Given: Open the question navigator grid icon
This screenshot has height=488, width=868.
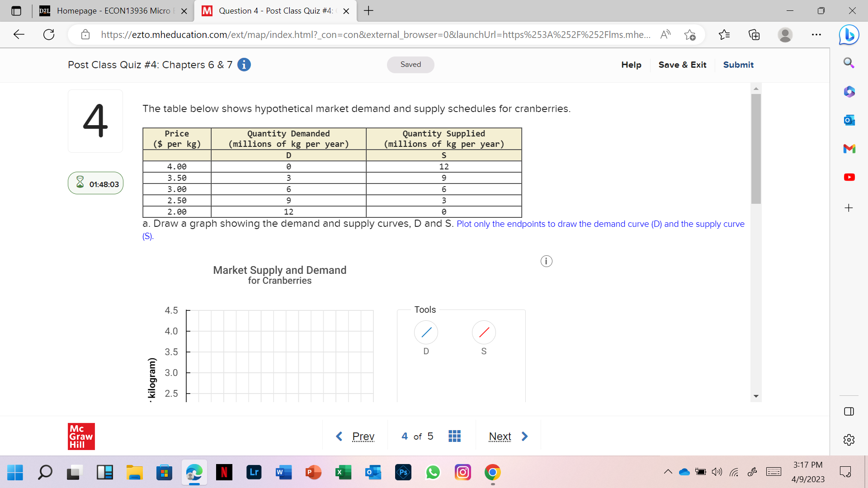Looking at the screenshot, I should tap(455, 436).
